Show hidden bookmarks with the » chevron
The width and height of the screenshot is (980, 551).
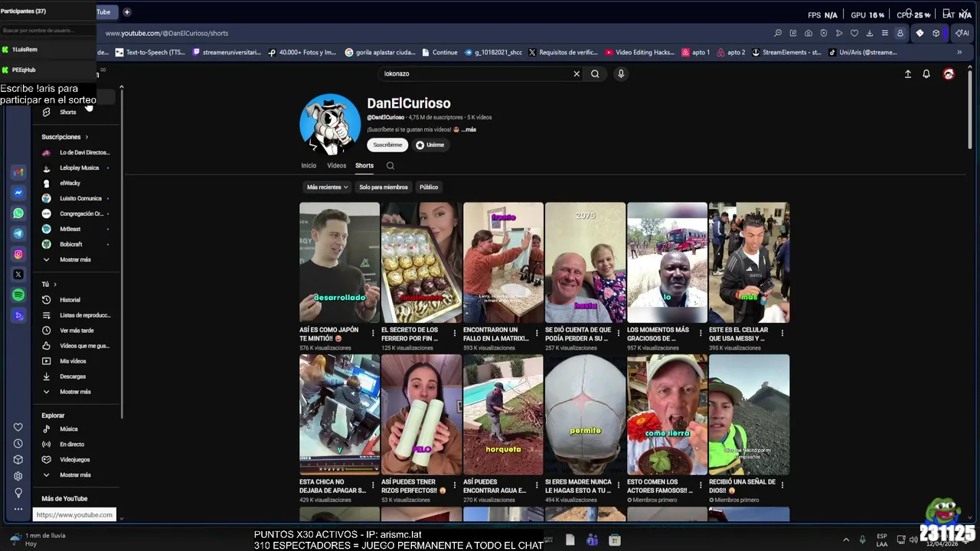coord(960,53)
